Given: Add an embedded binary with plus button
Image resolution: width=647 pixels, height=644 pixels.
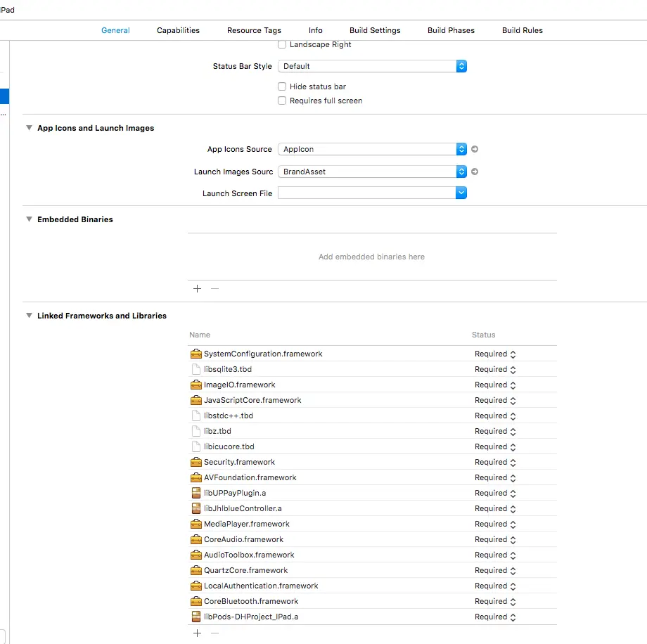Looking at the screenshot, I should [x=197, y=288].
